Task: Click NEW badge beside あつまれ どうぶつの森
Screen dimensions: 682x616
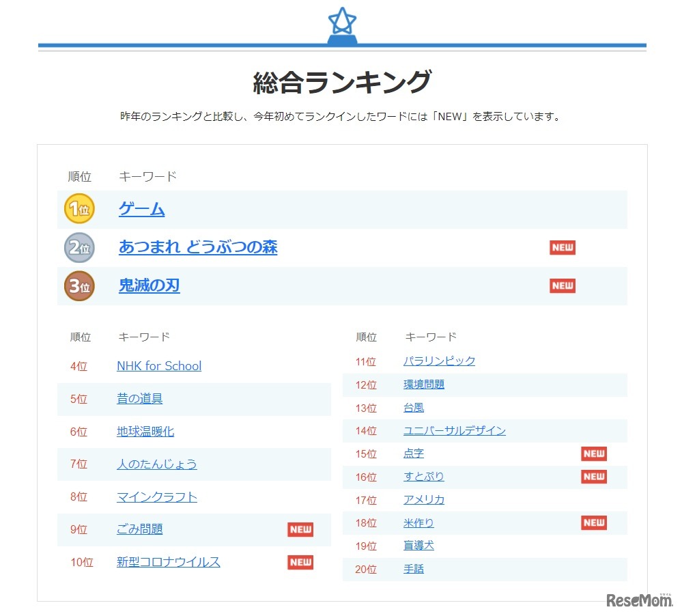Action: (x=563, y=247)
